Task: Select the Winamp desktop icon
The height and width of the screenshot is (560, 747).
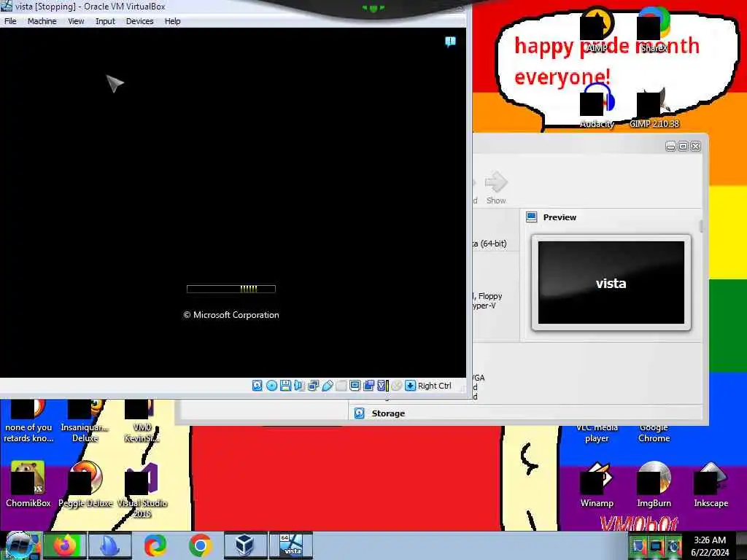Action: point(597,484)
